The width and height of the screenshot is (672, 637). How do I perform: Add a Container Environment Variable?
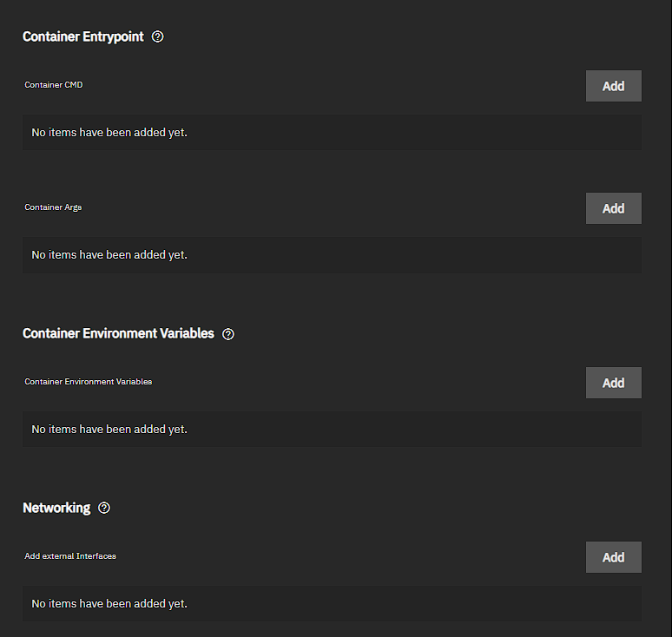coord(613,383)
